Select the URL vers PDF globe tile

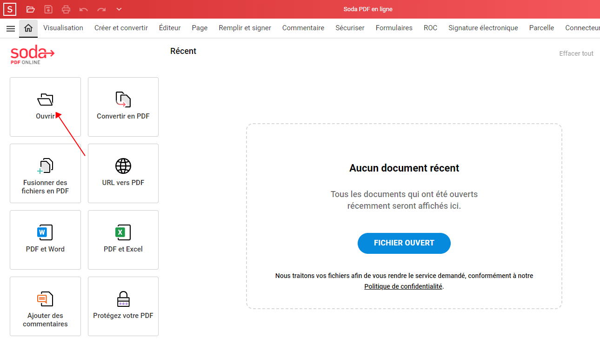(x=123, y=173)
